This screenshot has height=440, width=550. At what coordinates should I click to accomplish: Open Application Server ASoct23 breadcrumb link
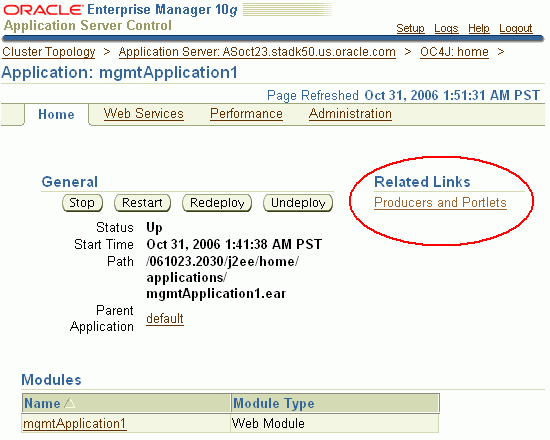tap(257, 52)
